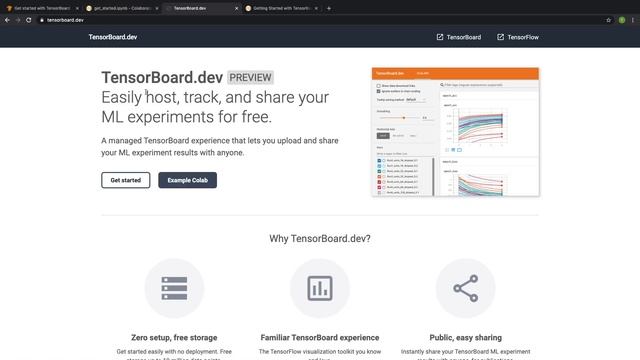The width and height of the screenshot is (640, 360).
Task: Click Zero setup, free storage heading
Action: click(x=174, y=338)
